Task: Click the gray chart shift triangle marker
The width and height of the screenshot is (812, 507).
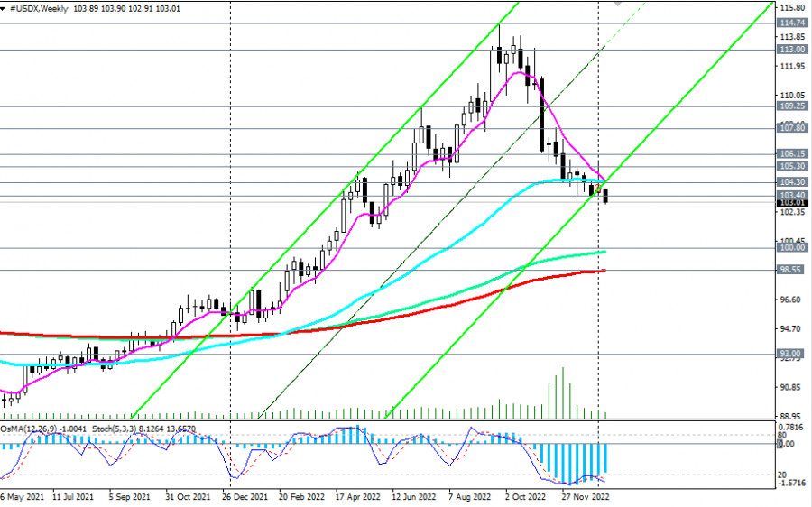Action: coord(619,4)
